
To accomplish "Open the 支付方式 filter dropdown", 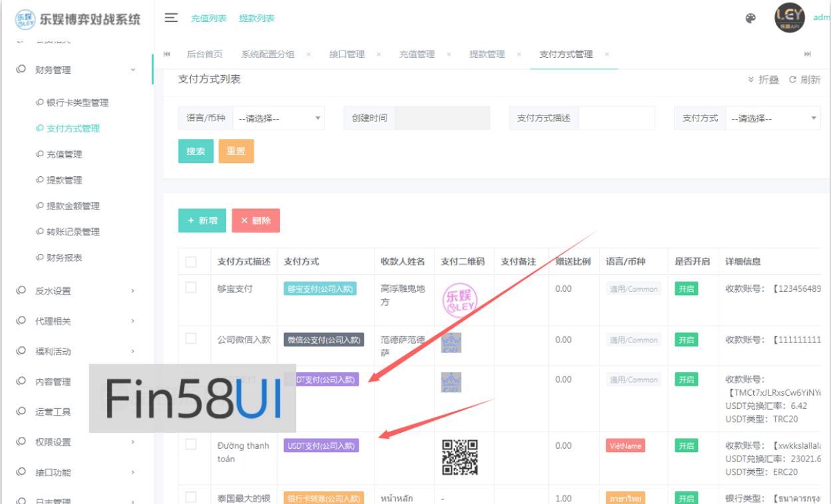I will click(772, 118).
